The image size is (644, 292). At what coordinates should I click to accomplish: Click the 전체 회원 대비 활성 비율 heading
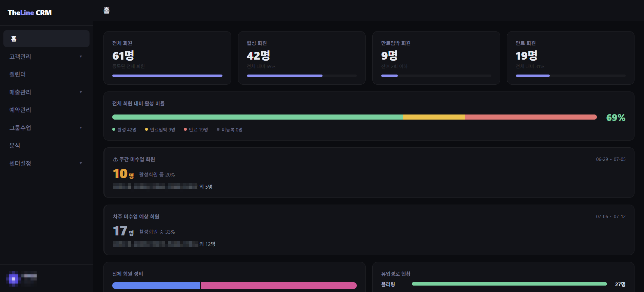pyautogui.click(x=138, y=103)
